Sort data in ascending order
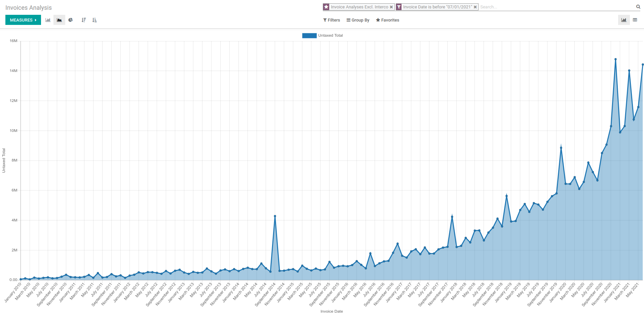This screenshot has height=315, width=644. [x=94, y=20]
